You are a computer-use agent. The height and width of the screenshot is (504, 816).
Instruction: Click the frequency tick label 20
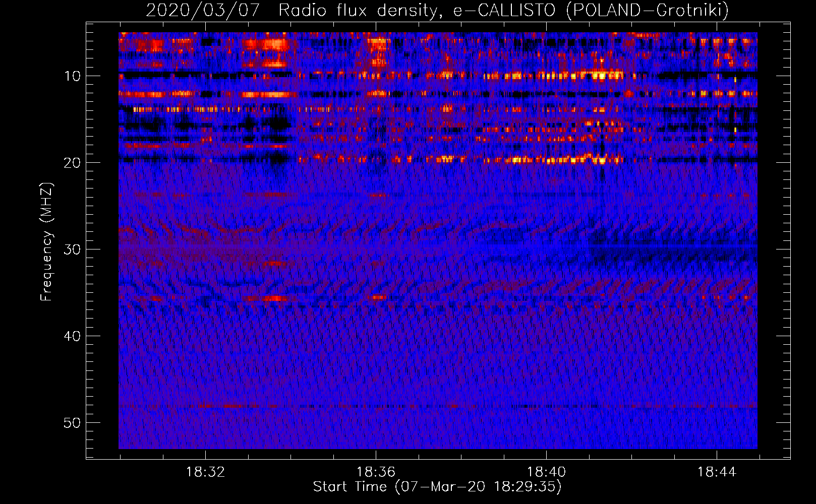73,163
